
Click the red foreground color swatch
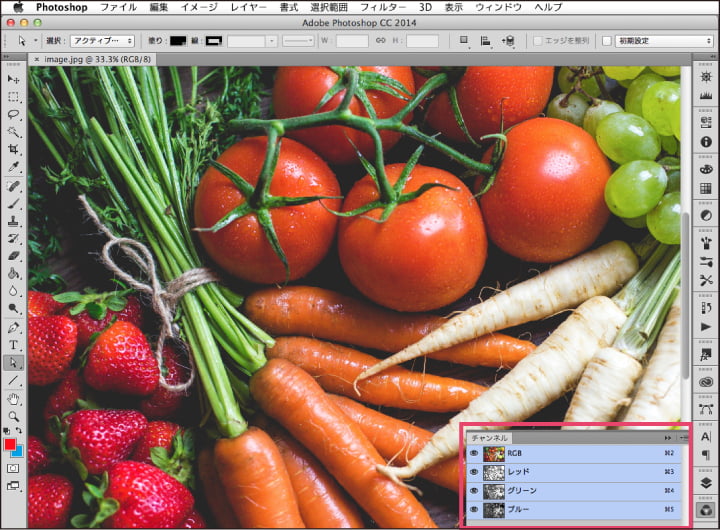(11, 444)
